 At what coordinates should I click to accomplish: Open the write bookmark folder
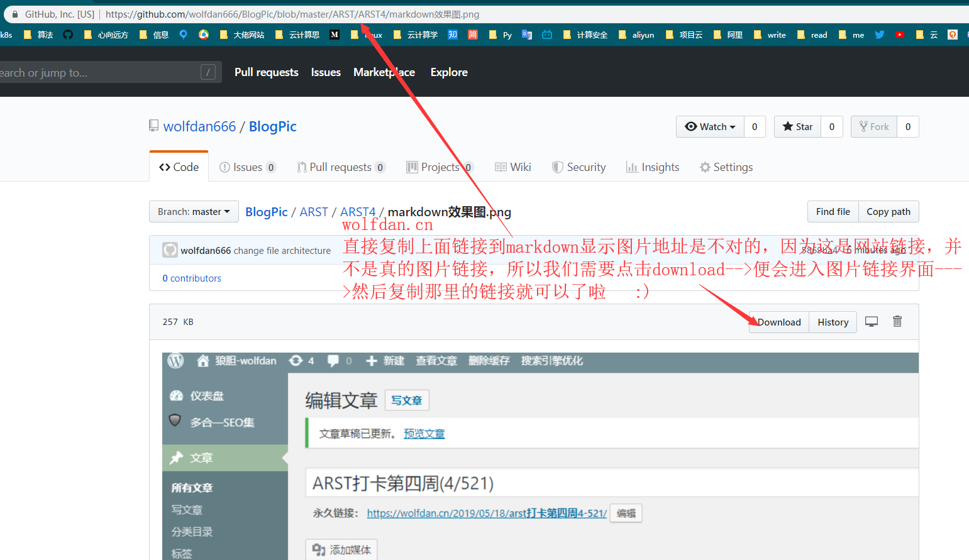(770, 35)
